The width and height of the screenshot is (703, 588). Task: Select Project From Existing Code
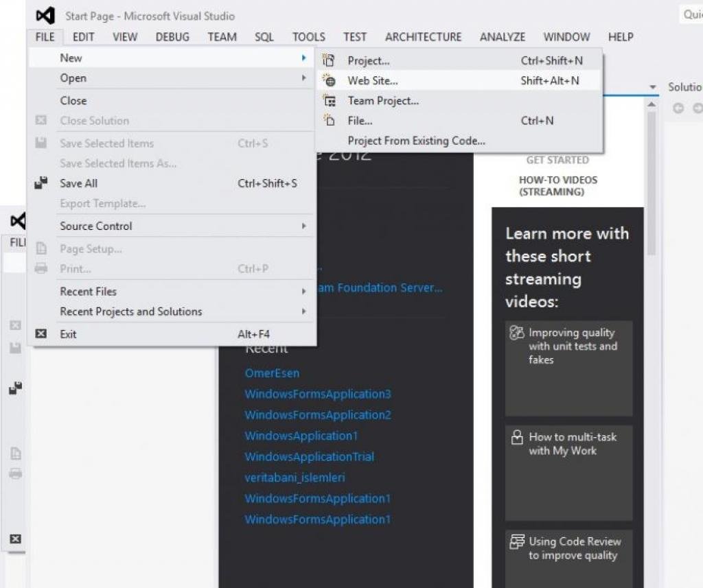click(416, 141)
